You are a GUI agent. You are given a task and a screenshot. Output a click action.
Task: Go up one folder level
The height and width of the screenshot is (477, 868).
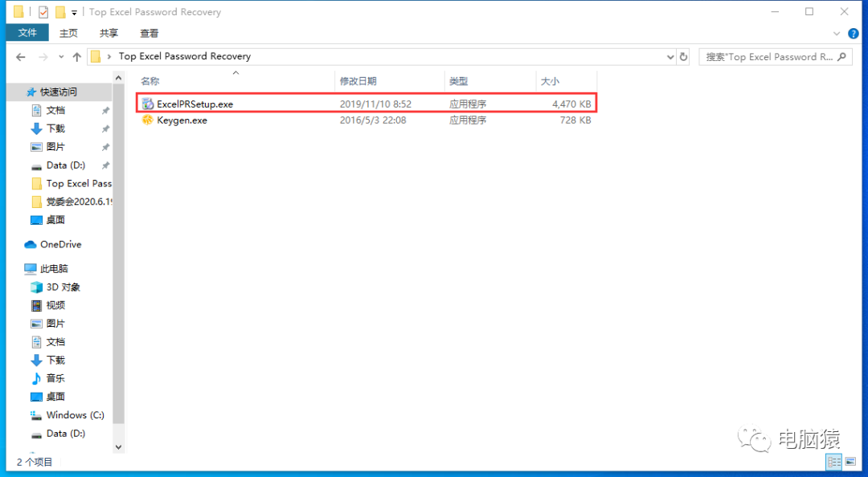pos(77,56)
